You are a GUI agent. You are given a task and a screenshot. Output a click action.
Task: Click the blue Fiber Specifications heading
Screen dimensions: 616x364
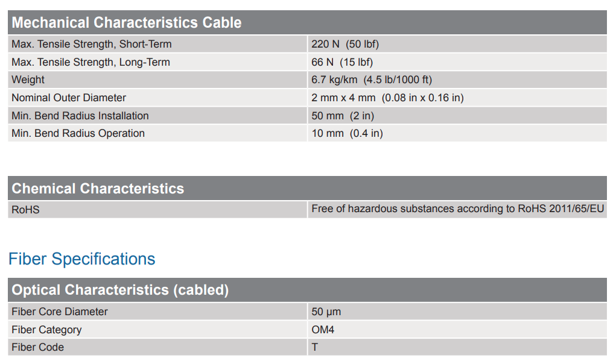coord(82,259)
